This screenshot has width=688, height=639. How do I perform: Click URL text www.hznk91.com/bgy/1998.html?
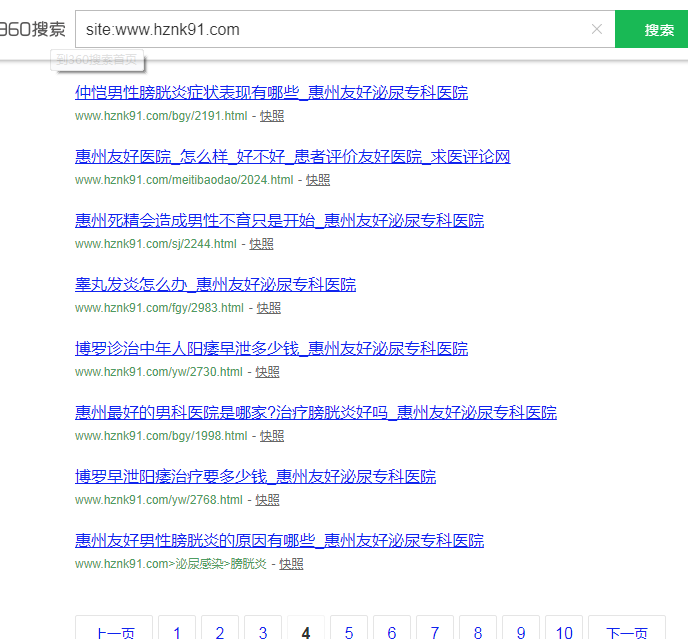tap(161, 436)
